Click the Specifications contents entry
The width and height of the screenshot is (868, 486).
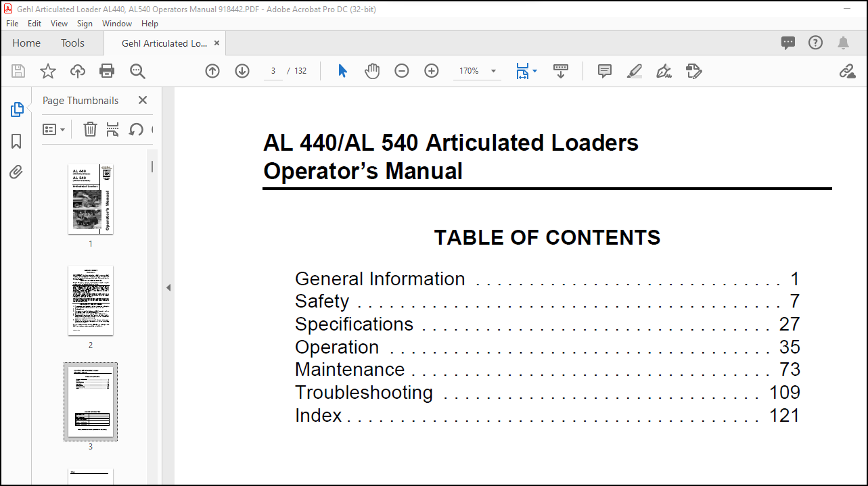point(547,324)
